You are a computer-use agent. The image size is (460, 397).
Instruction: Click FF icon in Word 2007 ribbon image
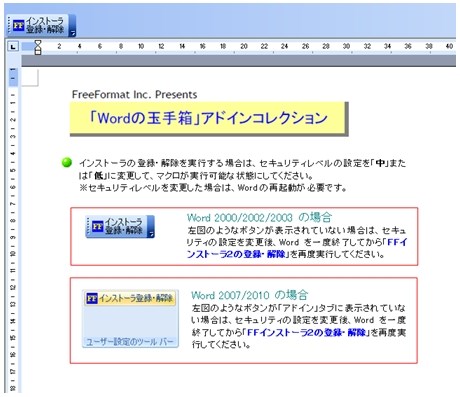pos(92,298)
